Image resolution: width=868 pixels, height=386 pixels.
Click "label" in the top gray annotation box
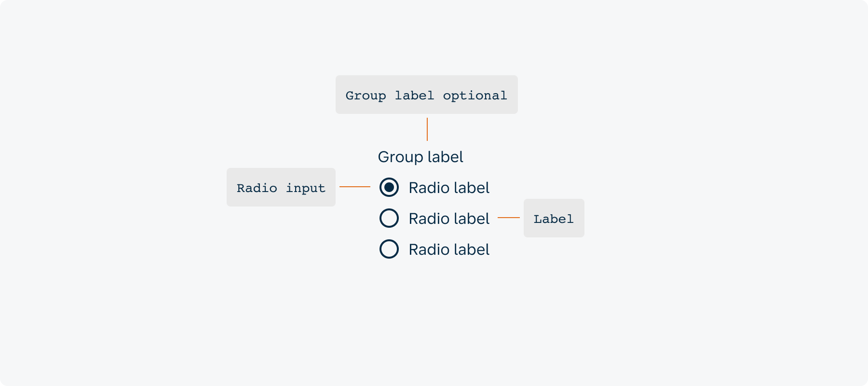pyautogui.click(x=414, y=96)
